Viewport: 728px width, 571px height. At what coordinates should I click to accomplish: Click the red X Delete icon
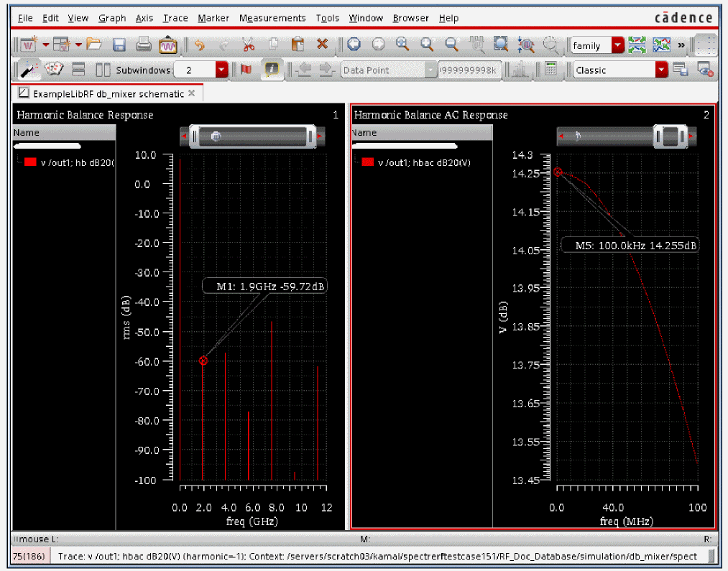(322, 45)
